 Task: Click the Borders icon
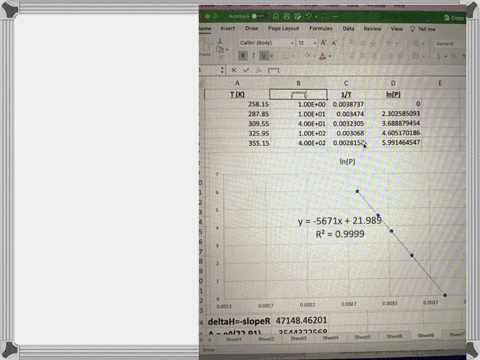[285, 56]
